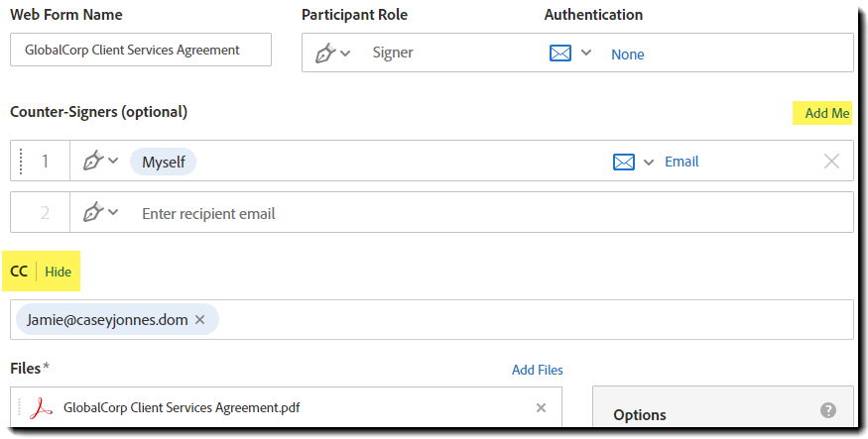Click the Authentication envelope icon
Screen dimensions: 868x439
coord(560,54)
